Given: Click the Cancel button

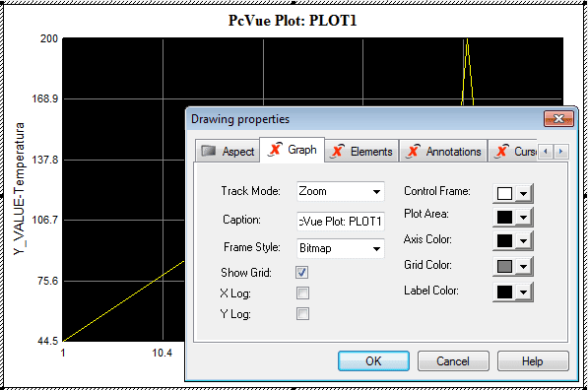Looking at the screenshot, I should point(453,361).
